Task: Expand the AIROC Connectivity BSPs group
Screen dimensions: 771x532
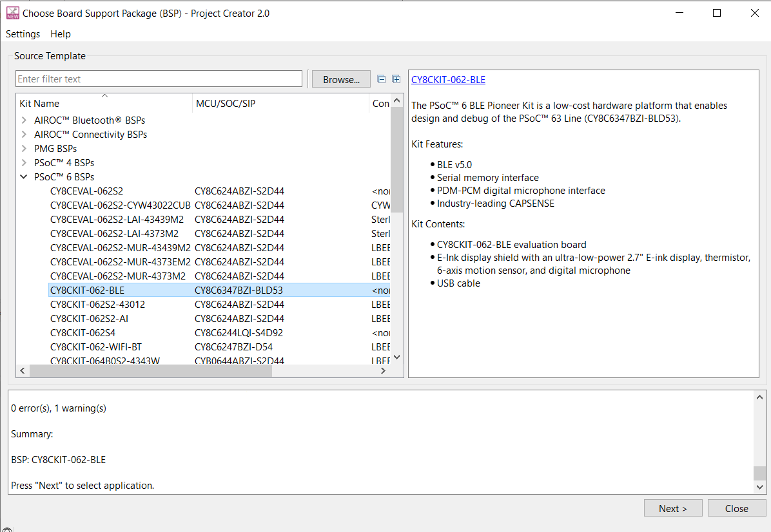Action: tap(24, 134)
